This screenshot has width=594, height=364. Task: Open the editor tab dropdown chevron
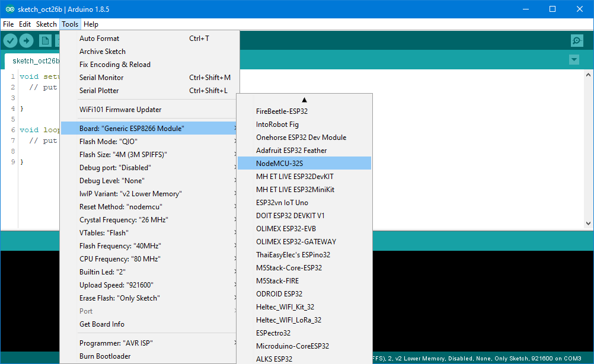[573, 59]
